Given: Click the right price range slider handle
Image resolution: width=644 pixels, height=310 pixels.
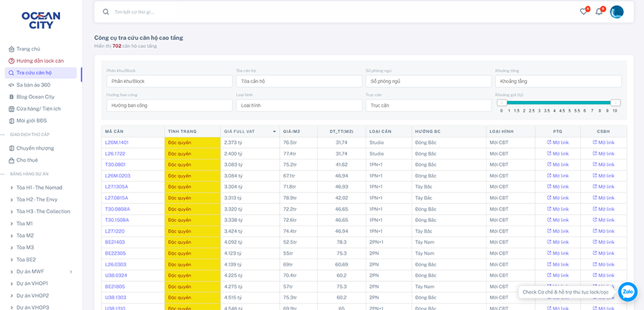Looking at the screenshot, I should coord(615,102).
